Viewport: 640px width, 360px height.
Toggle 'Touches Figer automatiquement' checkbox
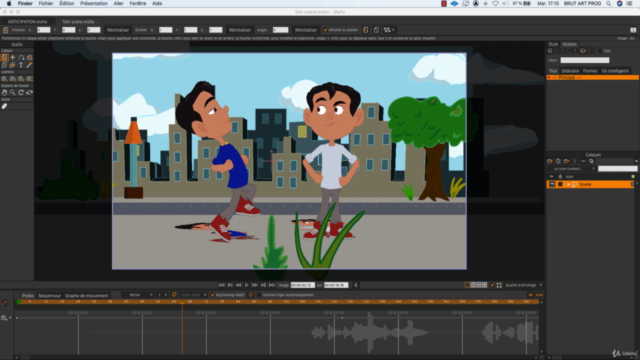point(259,295)
